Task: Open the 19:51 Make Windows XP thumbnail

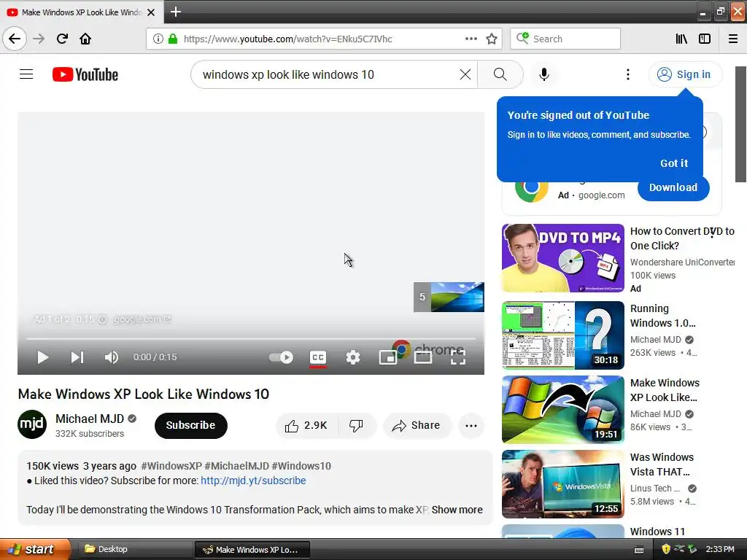Action: [x=562, y=410]
